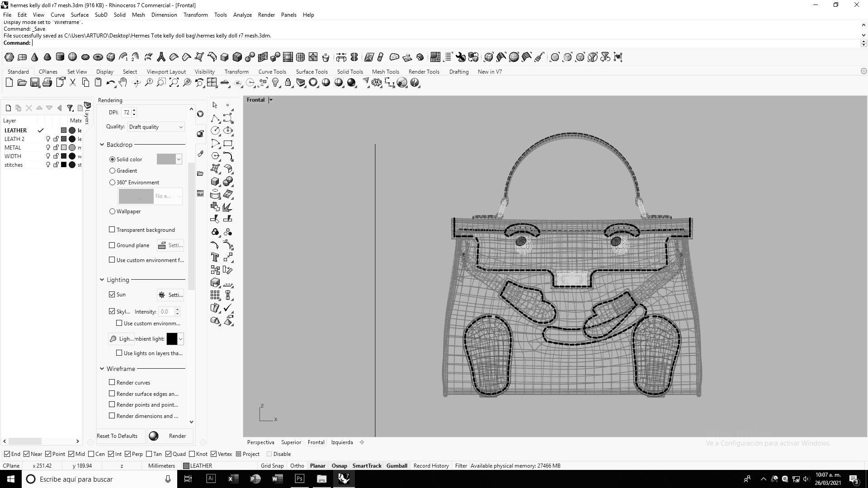Click the layer filter funnel icon
868x488 pixels.
pos(70,108)
